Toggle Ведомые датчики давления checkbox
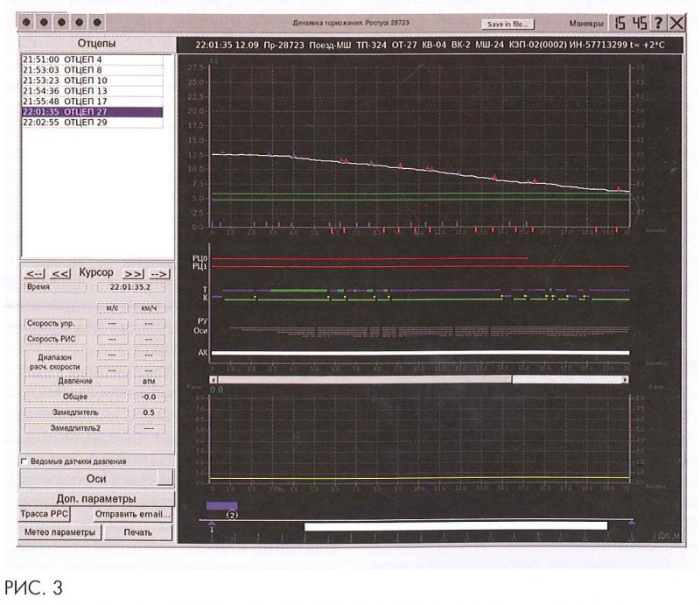The image size is (700, 605). click(x=24, y=461)
